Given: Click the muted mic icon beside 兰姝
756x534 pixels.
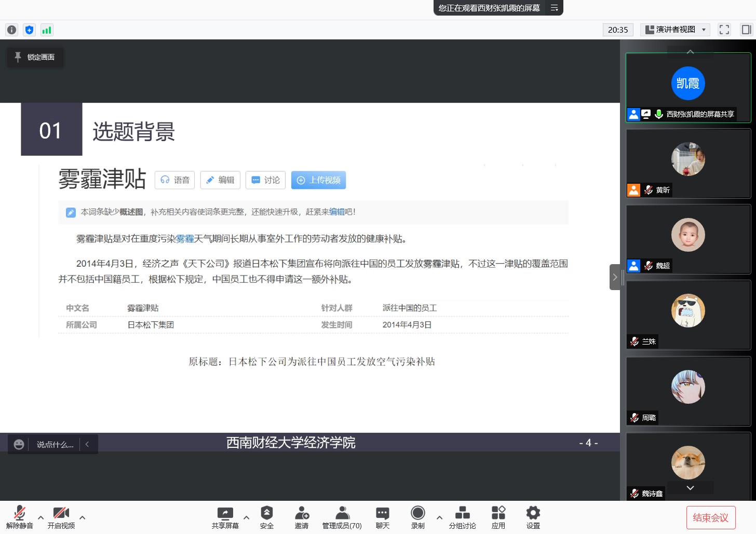Looking at the screenshot, I should pos(634,341).
